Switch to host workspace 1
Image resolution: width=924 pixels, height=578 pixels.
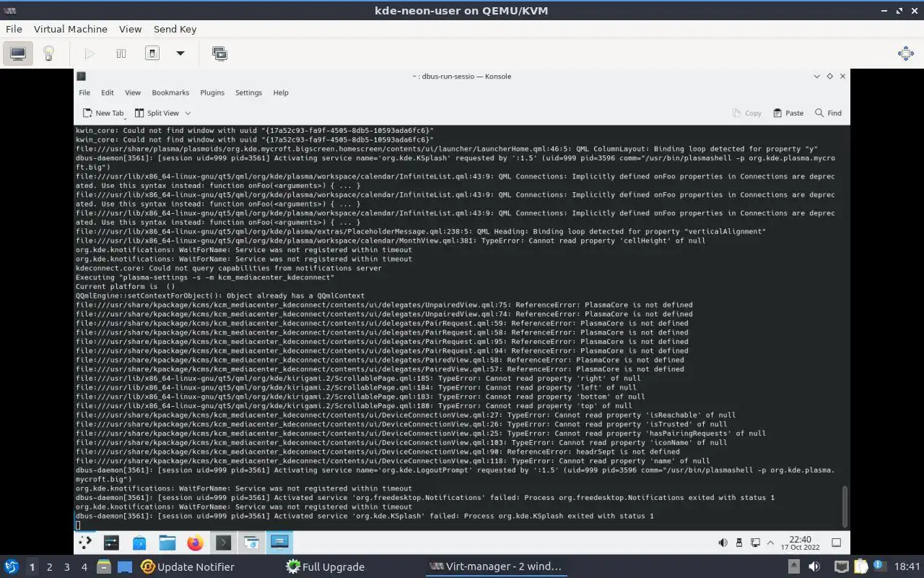point(32,567)
